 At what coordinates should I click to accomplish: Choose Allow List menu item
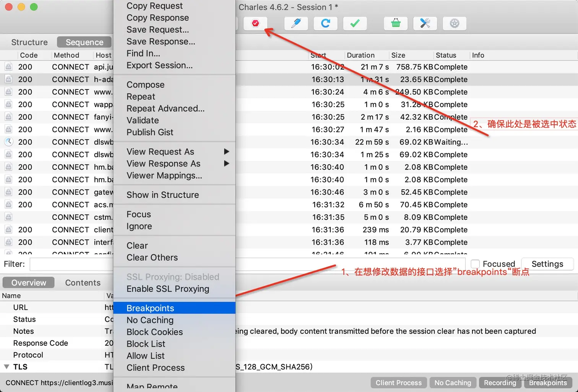pos(174,356)
